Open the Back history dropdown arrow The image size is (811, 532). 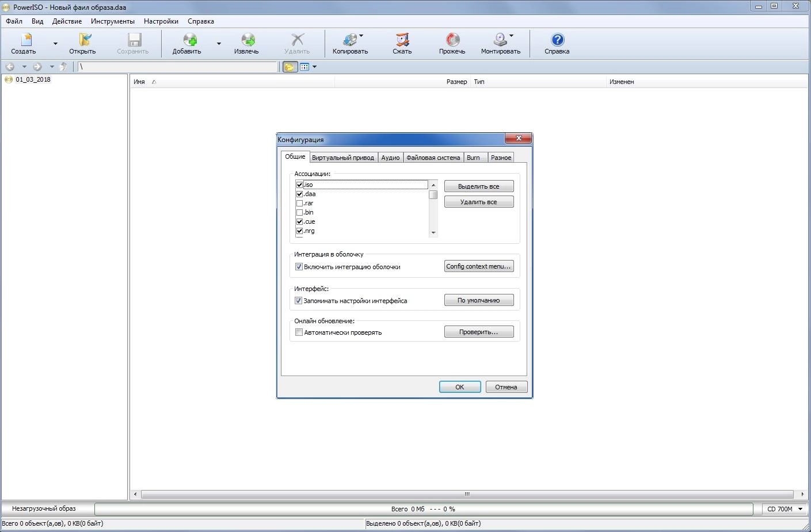(x=24, y=67)
